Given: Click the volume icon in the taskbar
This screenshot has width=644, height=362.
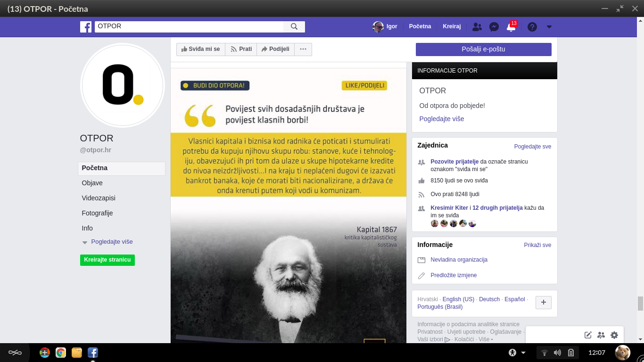Looking at the screenshot, I should (x=558, y=352).
